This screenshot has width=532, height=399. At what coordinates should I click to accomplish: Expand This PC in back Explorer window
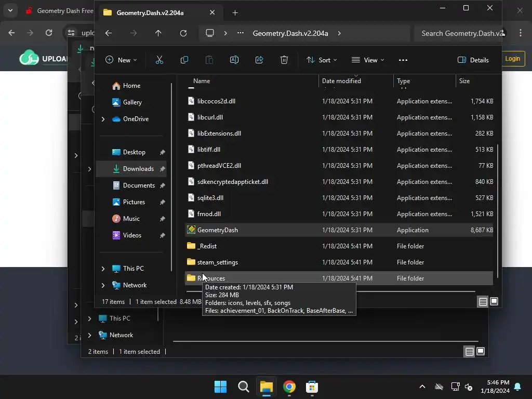tap(89, 318)
